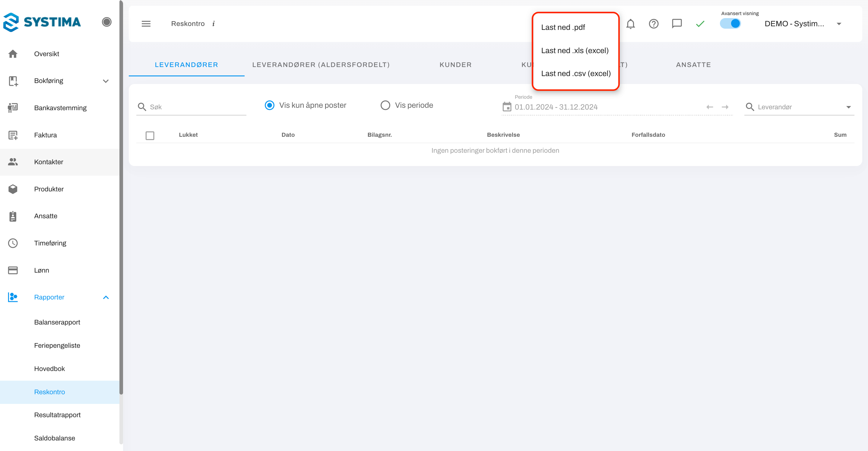
Task: Open the help question mark icon
Action: pyautogui.click(x=654, y=24)
